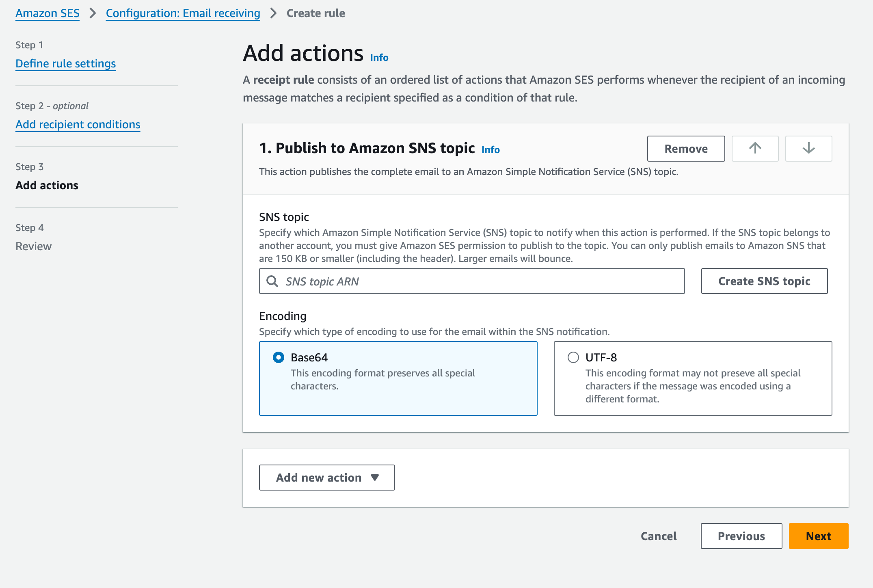Screen dimensions: 873x588
Task: Open Configuration: Email receiving from the breadcrumb
Action: pos(183,13)
